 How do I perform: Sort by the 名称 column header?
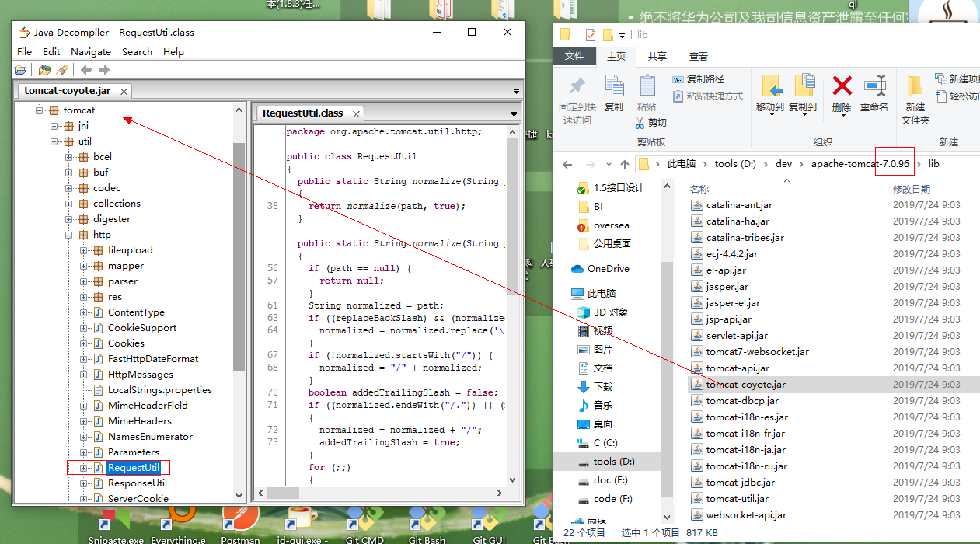click(x=699, y=189)
